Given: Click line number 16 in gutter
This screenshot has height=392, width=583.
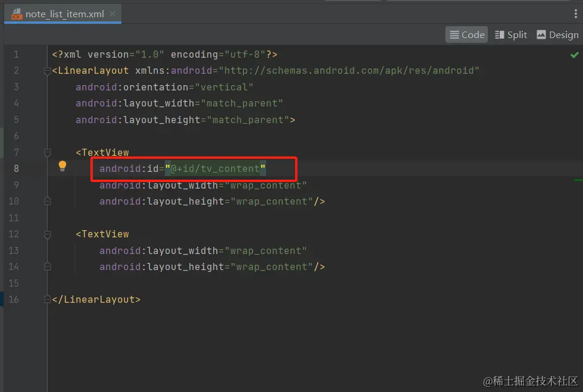Looking at the screenshot, I should pyautogui.click(x=14, y=299).
